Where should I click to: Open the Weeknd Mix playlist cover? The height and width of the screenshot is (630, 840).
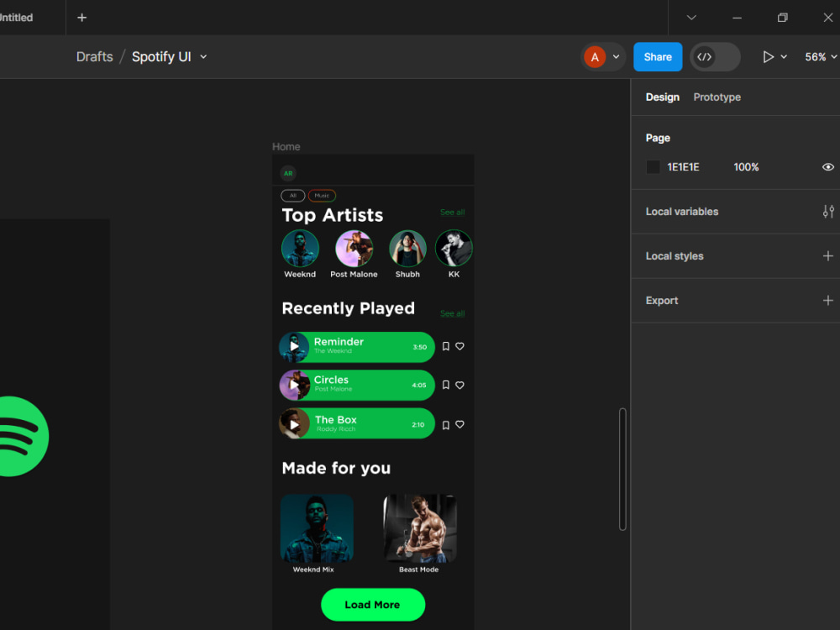317,528
